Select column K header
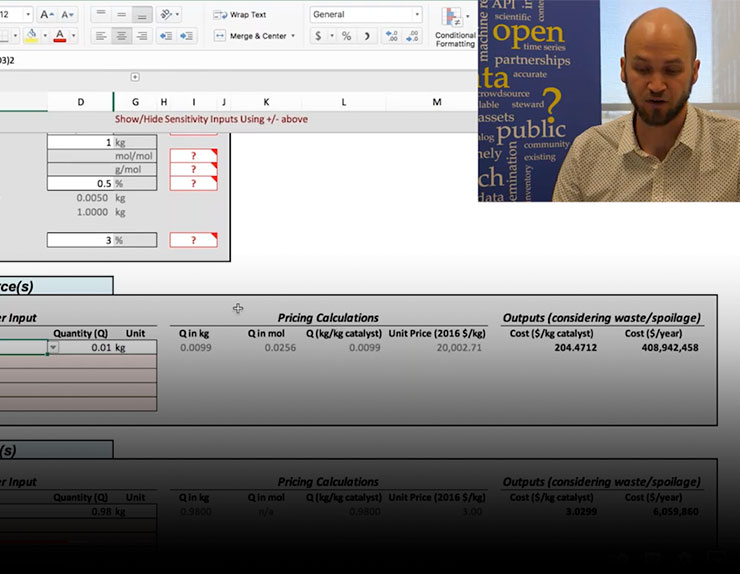Screen dimensions: 740x574 [x=266, y=102]
